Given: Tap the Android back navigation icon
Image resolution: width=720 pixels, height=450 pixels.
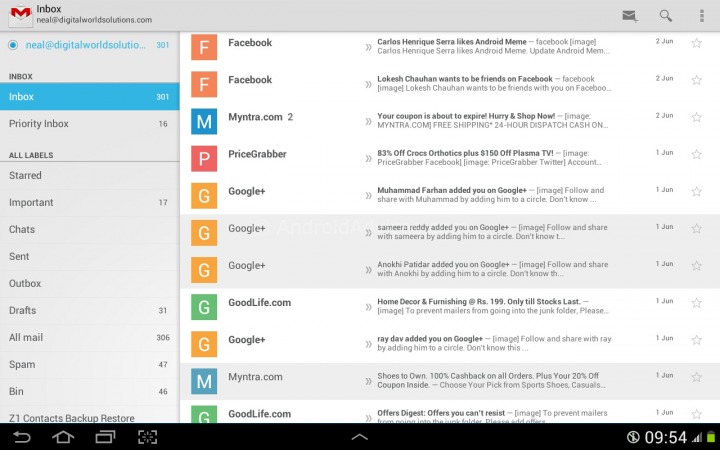Looking at the screenshot, I should pyautogui.click(x=21, y=437).
